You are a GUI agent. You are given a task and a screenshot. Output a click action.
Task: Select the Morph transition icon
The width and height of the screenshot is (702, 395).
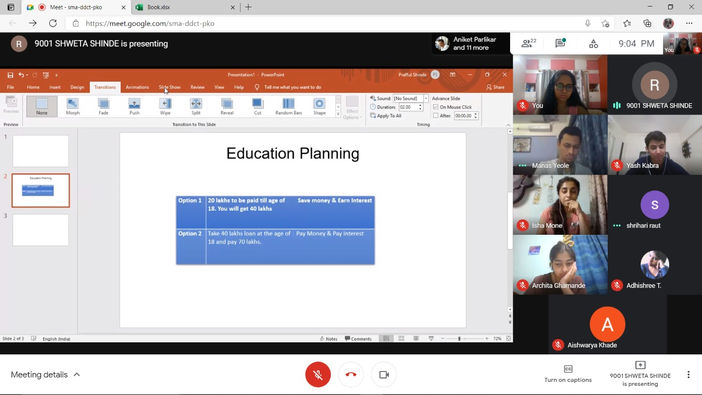point(73,107)
